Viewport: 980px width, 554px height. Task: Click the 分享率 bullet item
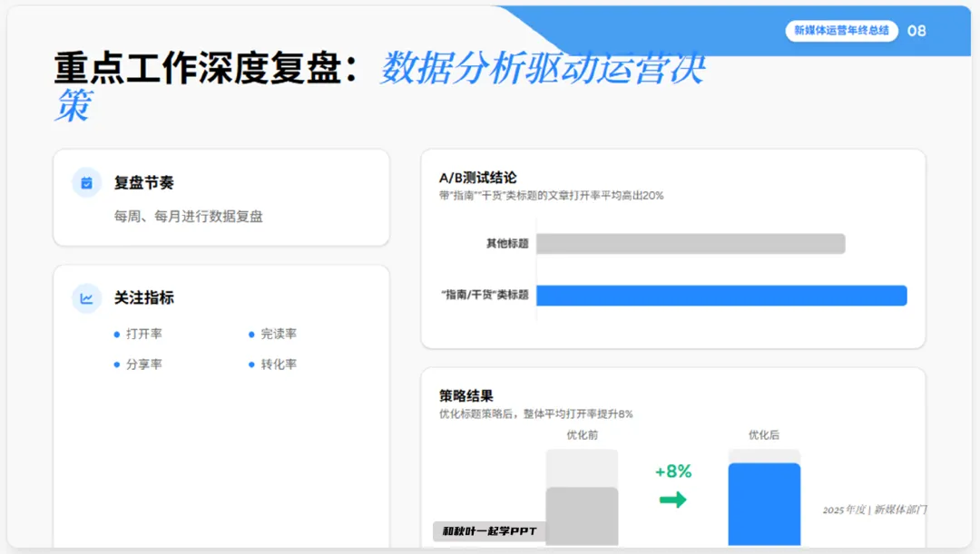(x=138, y=364)
